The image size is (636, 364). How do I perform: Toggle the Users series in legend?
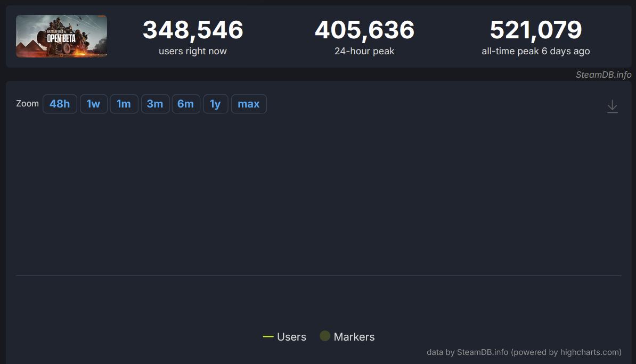click(x=285, y=337)
